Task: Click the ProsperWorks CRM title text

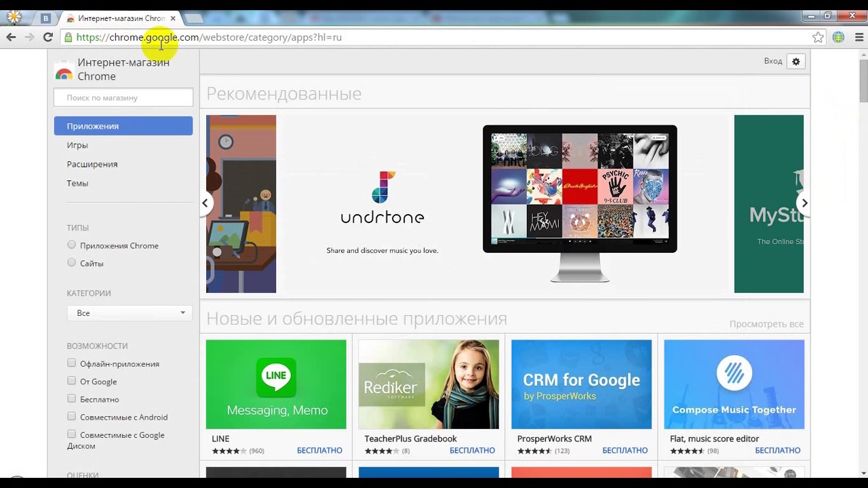Action: coord(554,439)
